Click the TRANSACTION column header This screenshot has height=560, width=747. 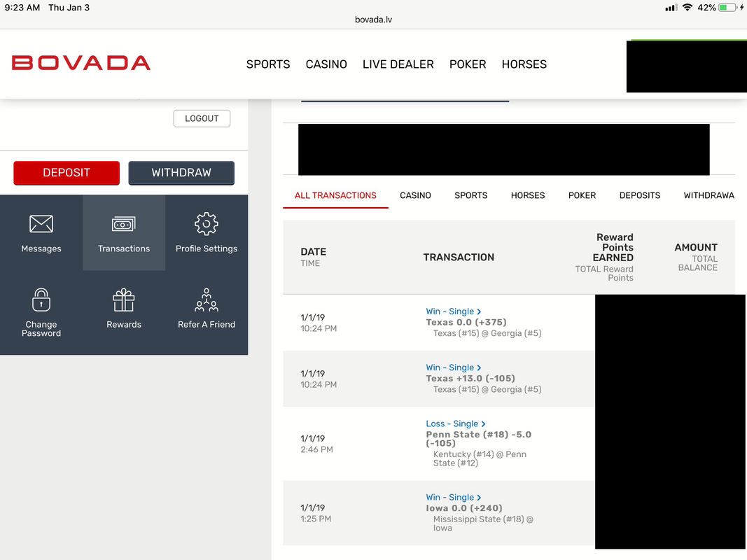(x=459, y=257)
